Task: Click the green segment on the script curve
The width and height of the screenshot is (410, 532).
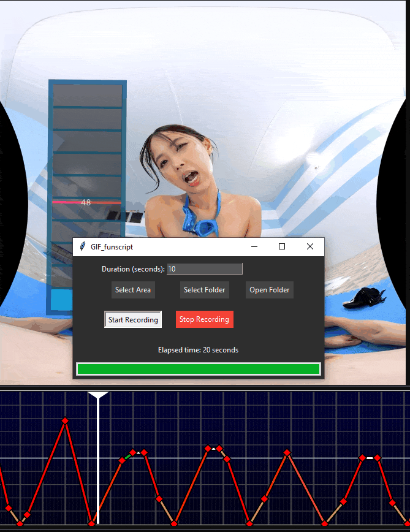Action: point(127,457)
